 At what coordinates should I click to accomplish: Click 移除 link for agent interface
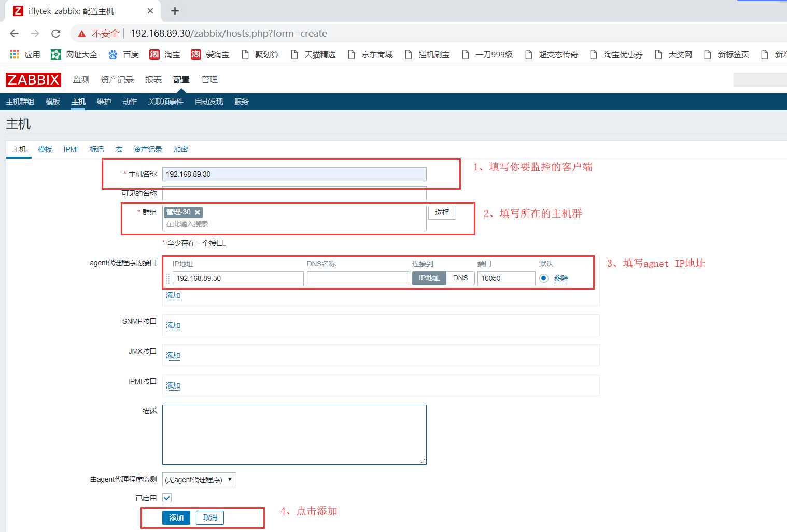tap(561, 278)
